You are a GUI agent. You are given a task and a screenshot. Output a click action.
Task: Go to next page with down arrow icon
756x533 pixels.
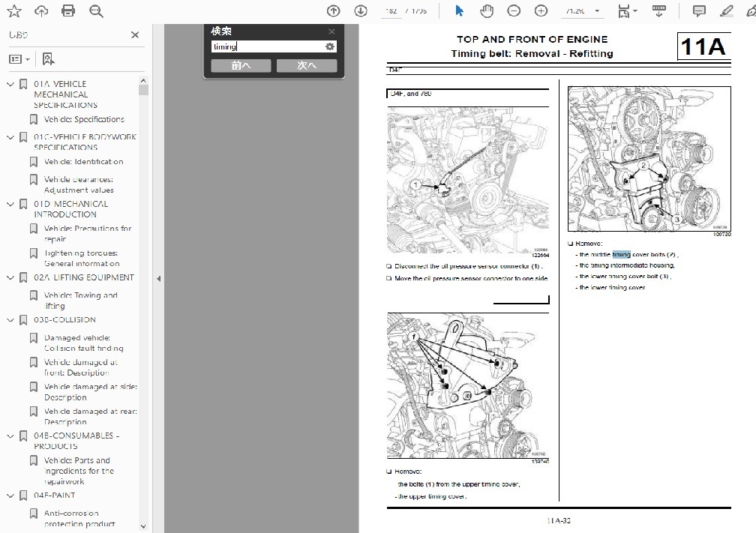(x=361, y=10)
